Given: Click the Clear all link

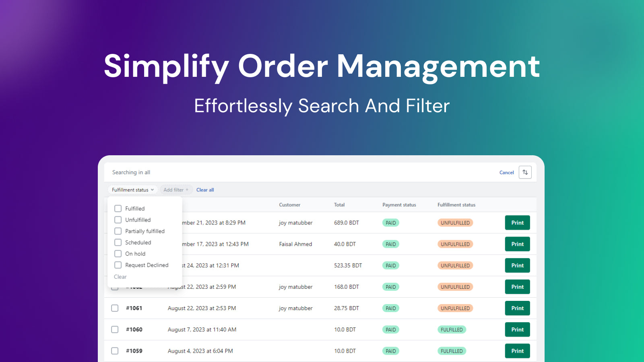Looking at the screenshot, I should pos(205,189).
